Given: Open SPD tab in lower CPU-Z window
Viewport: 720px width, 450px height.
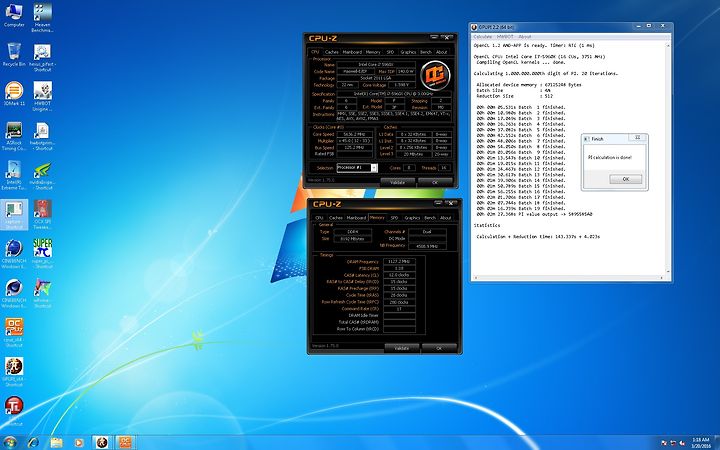Looking at the screenshot, I should point(394,218).
